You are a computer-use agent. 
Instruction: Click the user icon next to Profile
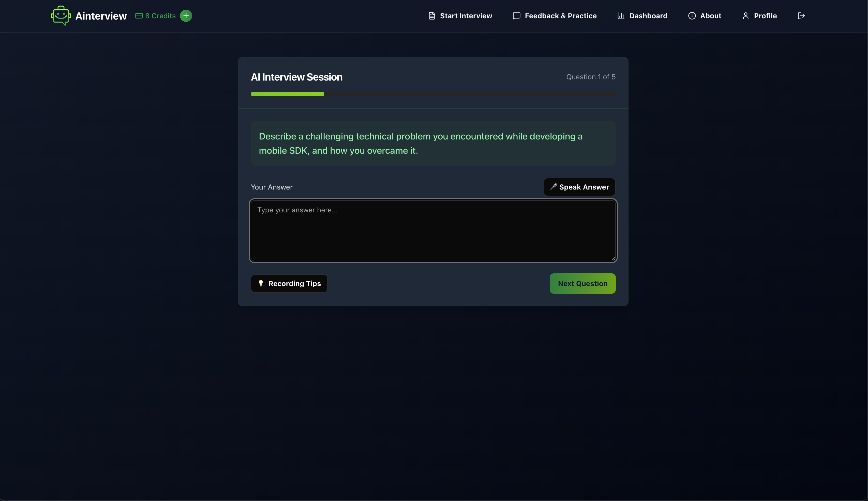click(x=745, y=16)
